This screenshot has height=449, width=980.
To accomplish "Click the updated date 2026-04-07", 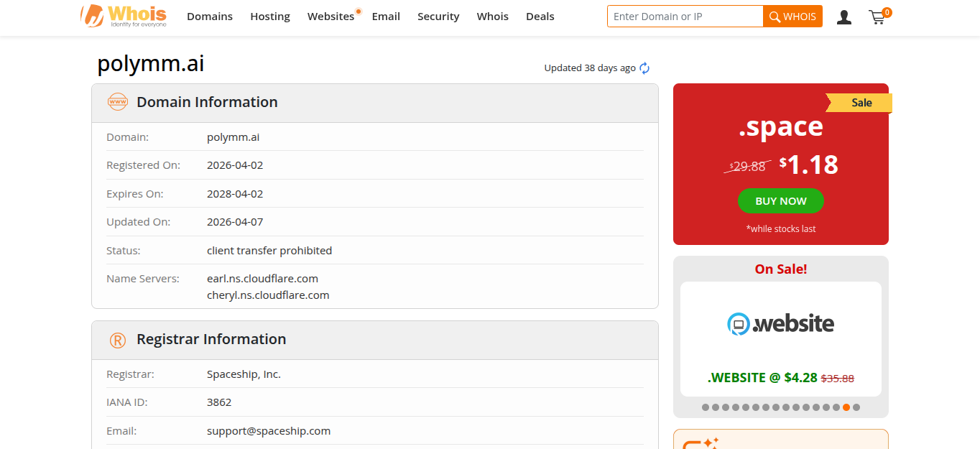I will tap(235, 222).
